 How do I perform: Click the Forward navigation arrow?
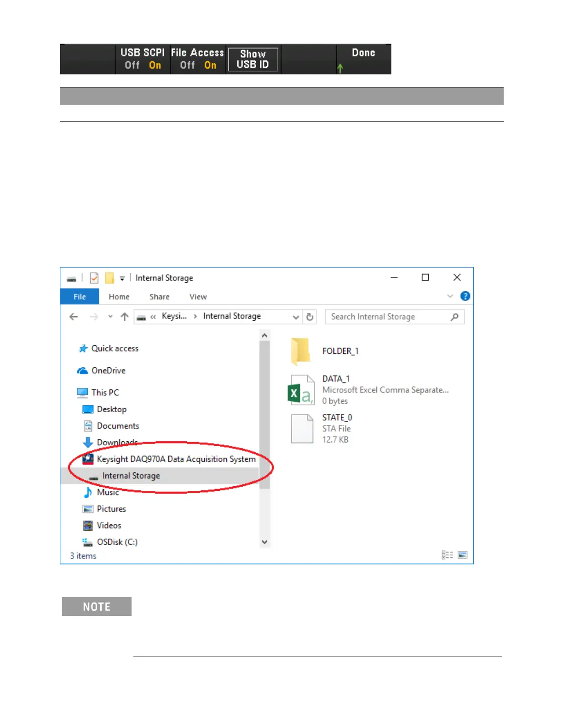(x=94, y=317)
